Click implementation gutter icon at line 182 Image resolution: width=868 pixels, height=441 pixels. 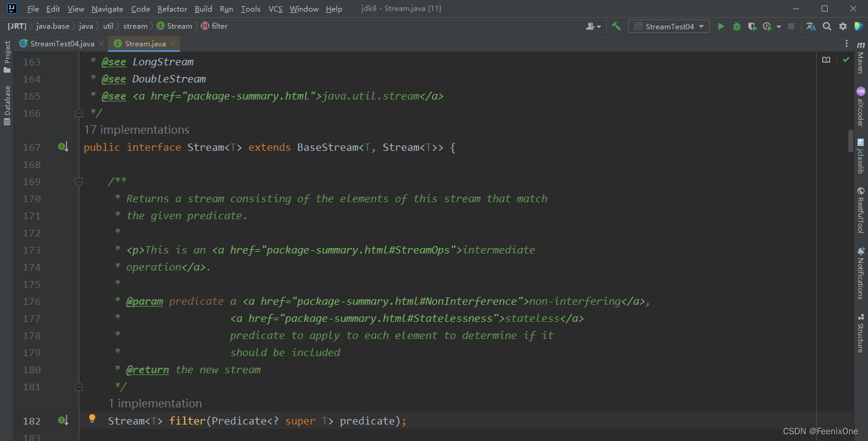point(63,421)
